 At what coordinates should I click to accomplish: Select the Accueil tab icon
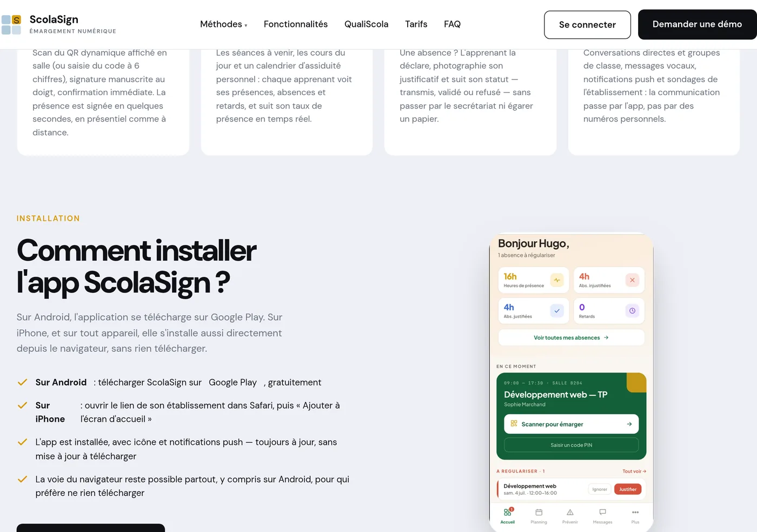click(x=507, y=513)
